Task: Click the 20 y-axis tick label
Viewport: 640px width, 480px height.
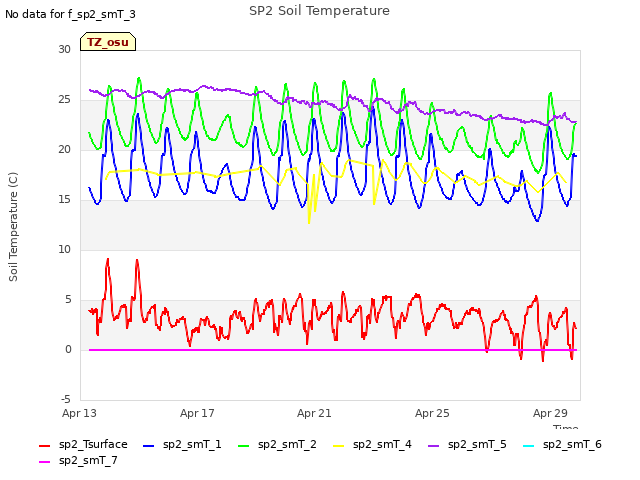Action: [64, 149]
